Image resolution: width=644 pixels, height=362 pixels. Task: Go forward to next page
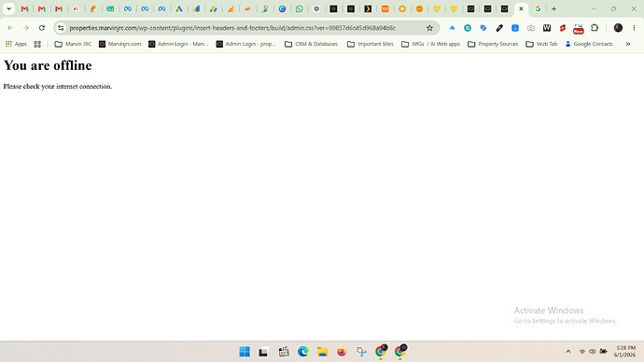click(x=26, y=28)
